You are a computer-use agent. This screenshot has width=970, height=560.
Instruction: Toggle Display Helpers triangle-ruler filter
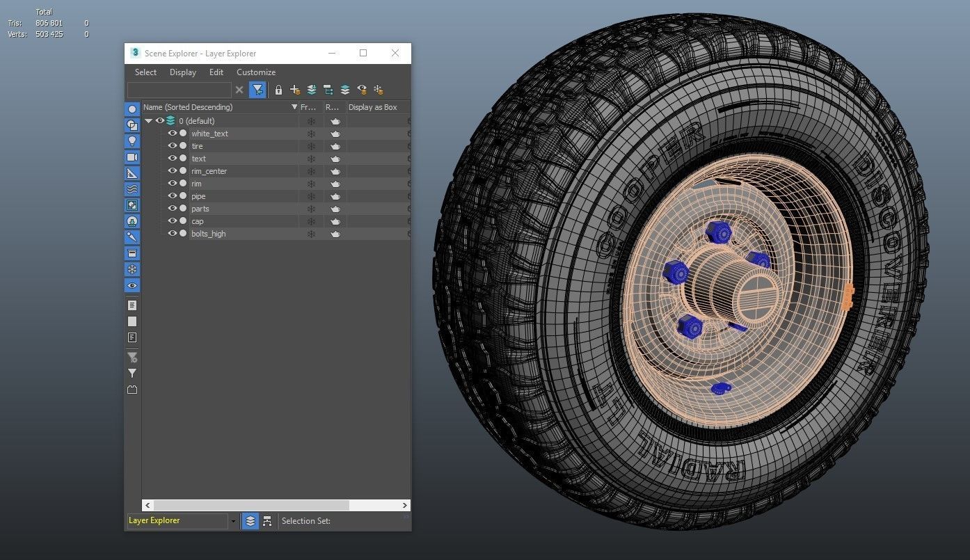pyautogui.click(x=132, y=173)
